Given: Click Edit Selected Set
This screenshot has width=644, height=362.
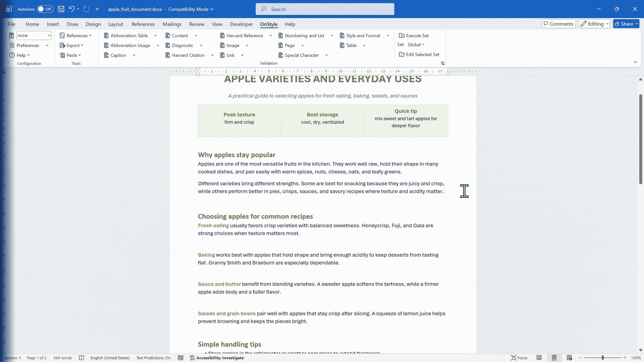Looking at the screenshot, I should click(419, 54).
